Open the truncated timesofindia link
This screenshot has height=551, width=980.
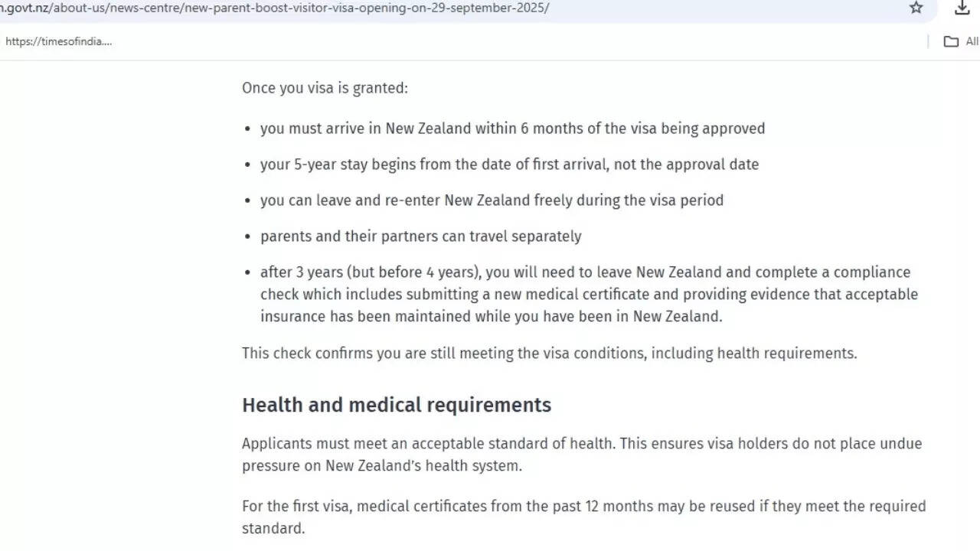pos(58,41)
